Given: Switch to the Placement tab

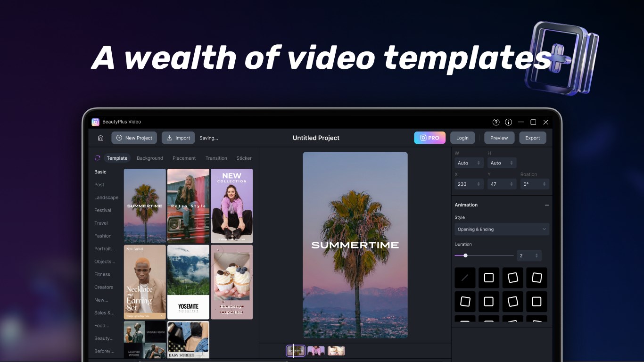Looking at the screenshot, I should tap(184, 158).
